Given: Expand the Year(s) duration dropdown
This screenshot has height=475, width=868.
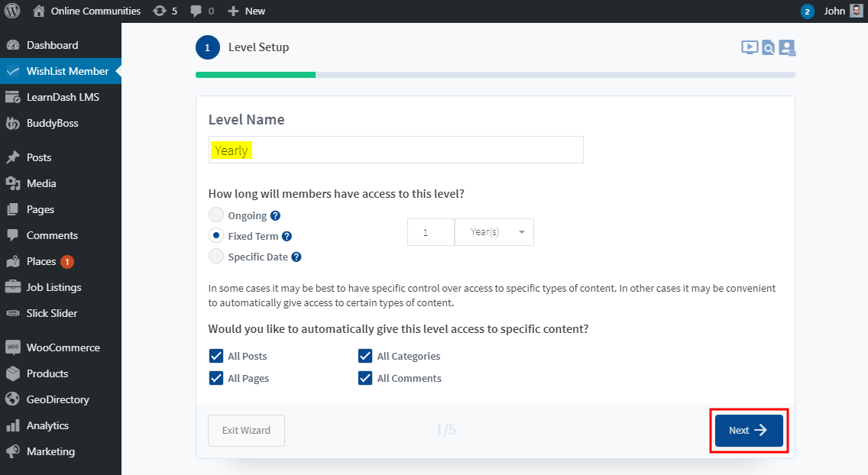Looking at the screenshot, I should (x=494, y=232).
